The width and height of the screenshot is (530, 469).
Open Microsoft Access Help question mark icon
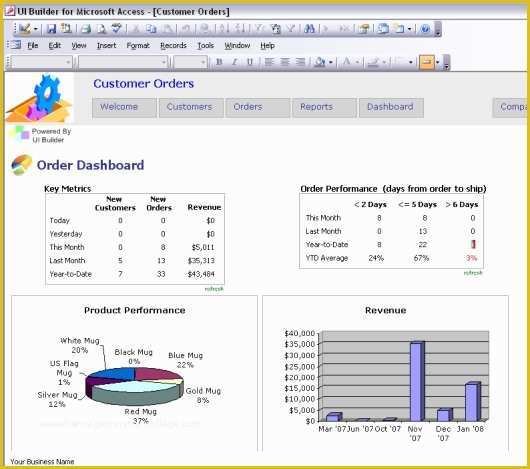click(x=425, y=29)
